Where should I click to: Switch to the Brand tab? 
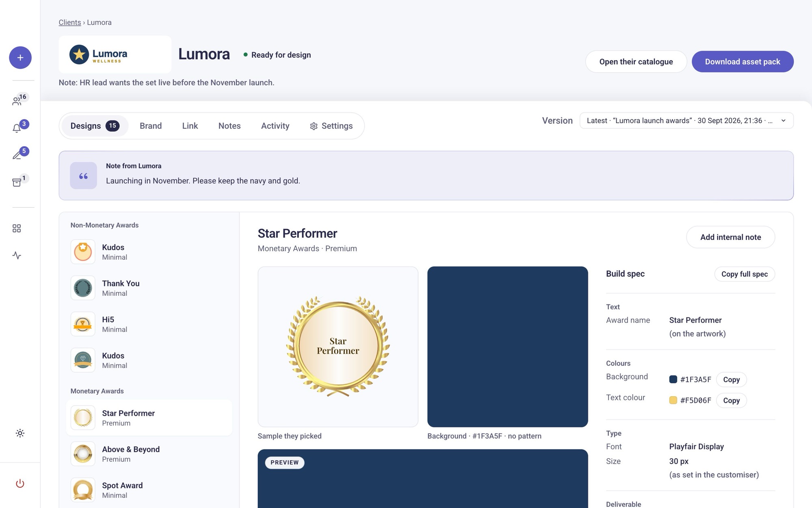151,126
